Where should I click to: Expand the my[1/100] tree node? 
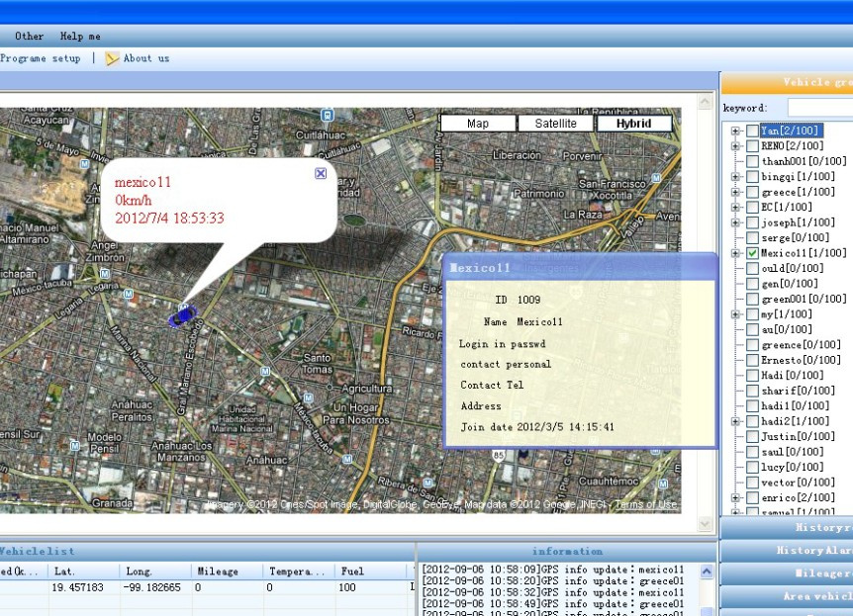point(735,314)
